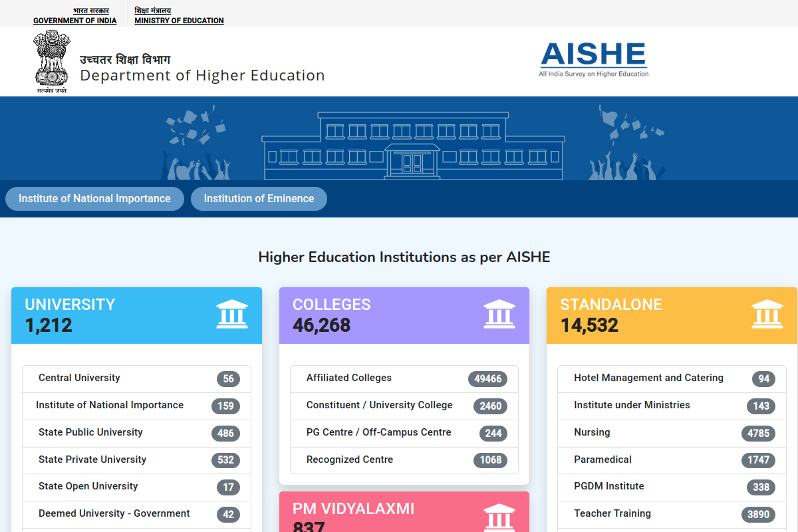Select the Paramedical row
Image resolution: width=798 pixels, height=532 pixels.
(672, 460)
